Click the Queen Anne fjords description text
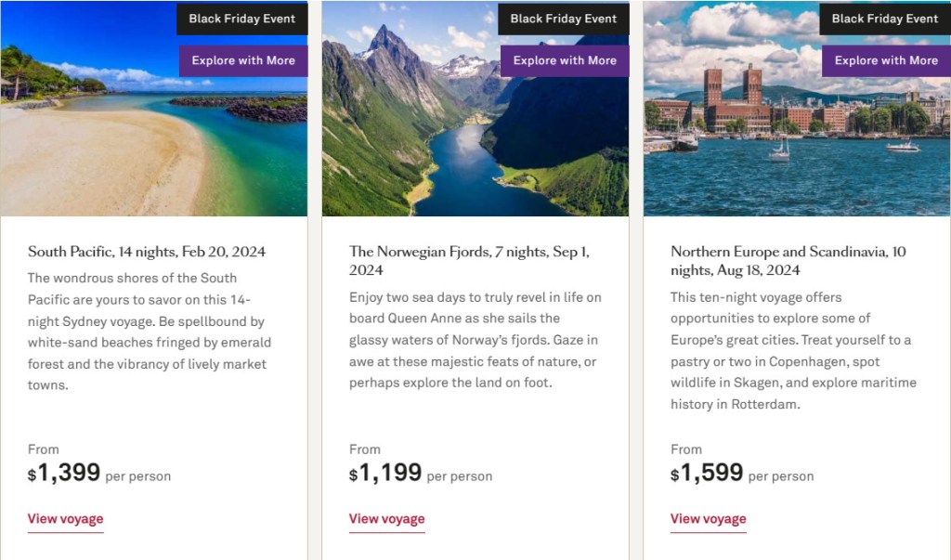This screenshot has width=951, height=560. tap(475, 340)
